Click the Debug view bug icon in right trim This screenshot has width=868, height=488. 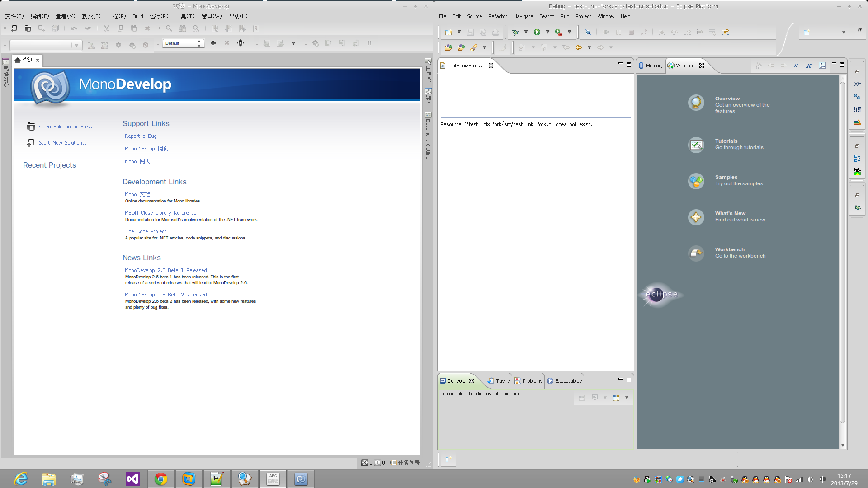coord(857,207)
